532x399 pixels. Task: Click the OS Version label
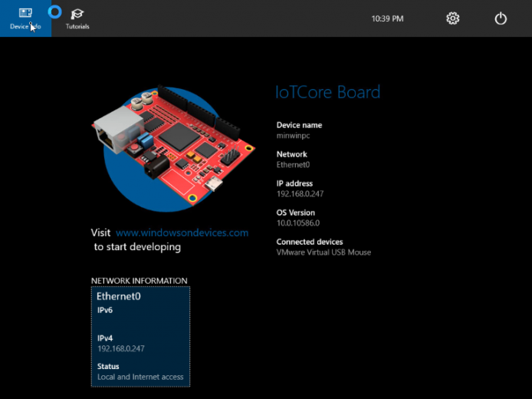[x=296, y=213]
